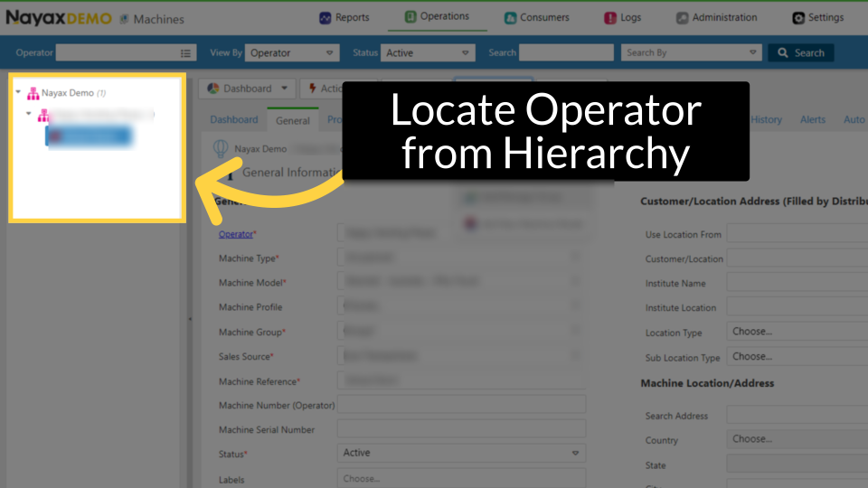Switch to the Dashboard tab
Image resolution: width=868 pixels, height=488 pixels.
click(x=233, y=119)
